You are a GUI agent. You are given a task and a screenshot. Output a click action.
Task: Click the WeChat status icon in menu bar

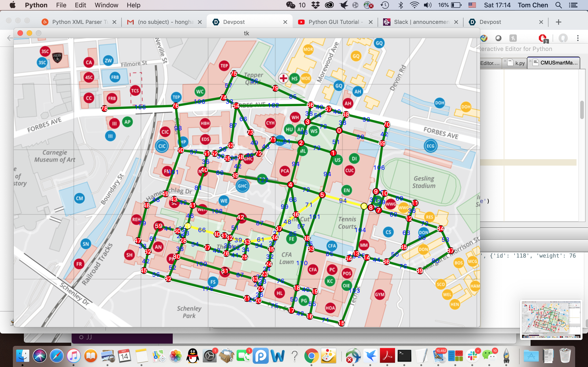pos(291,5)
